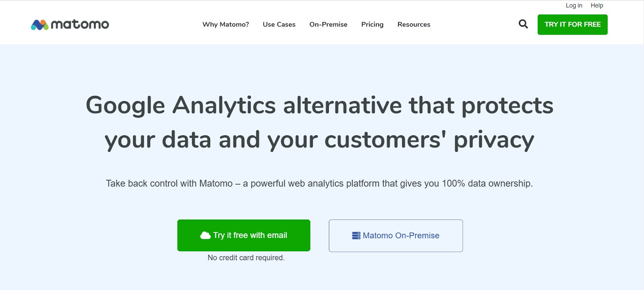This screenshot has height=290, width=644.
Task: Open the search magnifying glass icon
Action: (523, 24)
